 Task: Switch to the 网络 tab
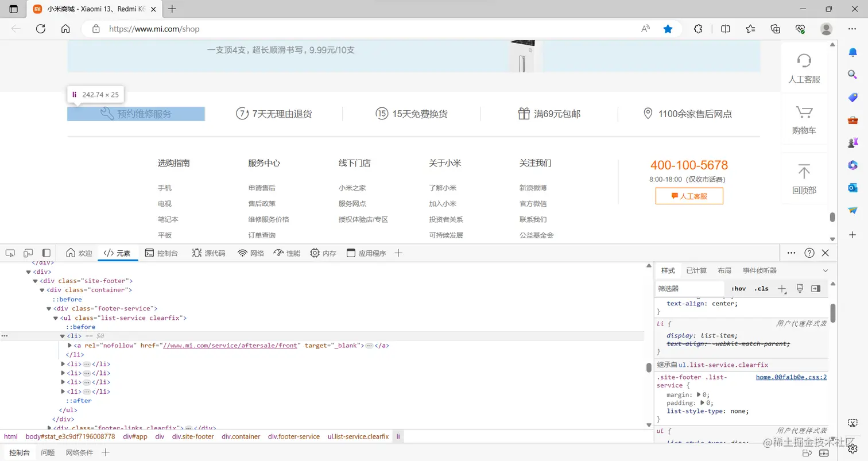point(251,253)
